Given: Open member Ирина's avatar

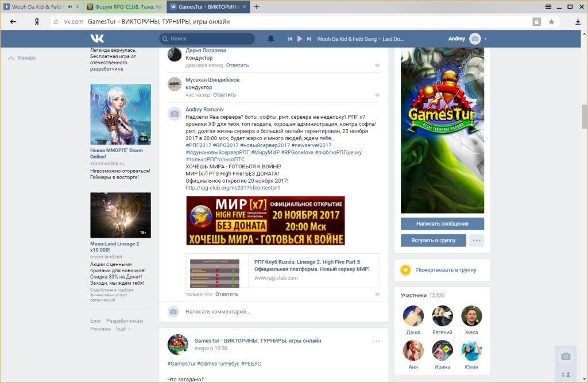Looking at the screenshot, I should pos(442,350).
